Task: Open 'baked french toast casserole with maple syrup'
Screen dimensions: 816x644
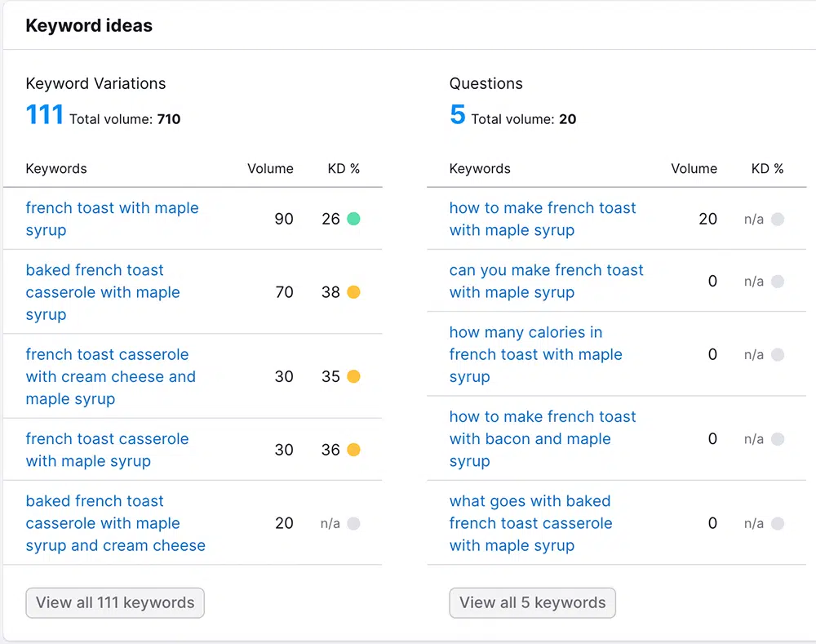Action: [103, 292]
